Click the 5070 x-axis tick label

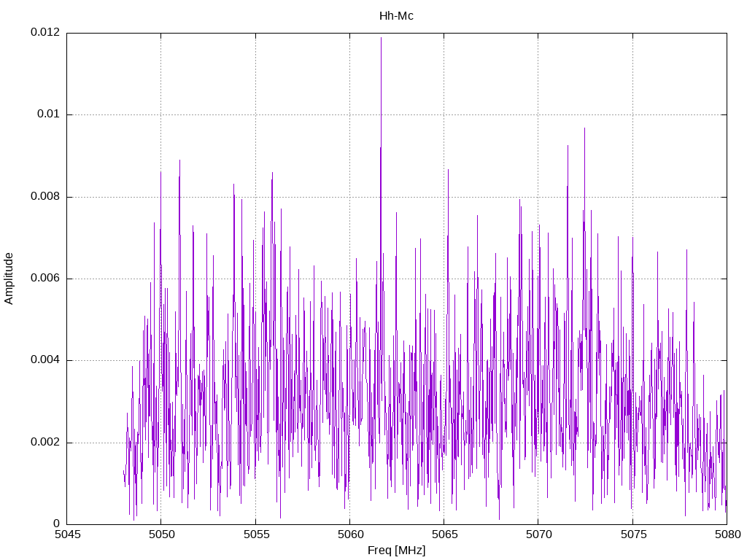[539, 534]
